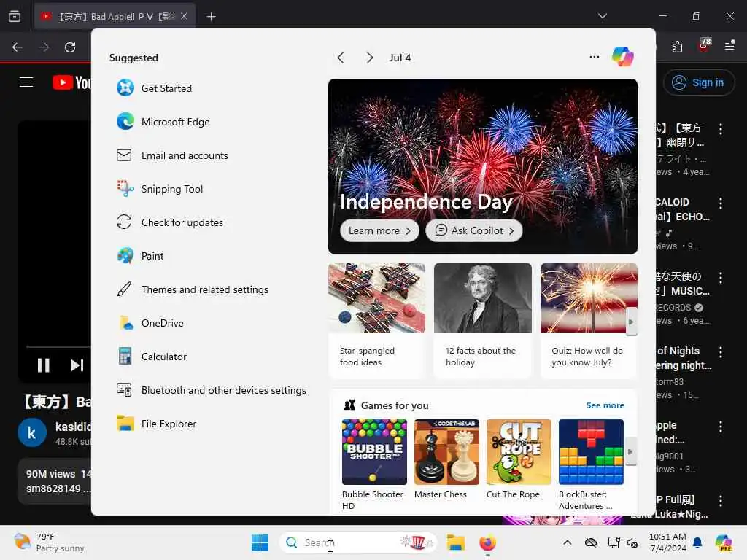Open options for the Luka video
747x560 pixels.
(720, 501)
